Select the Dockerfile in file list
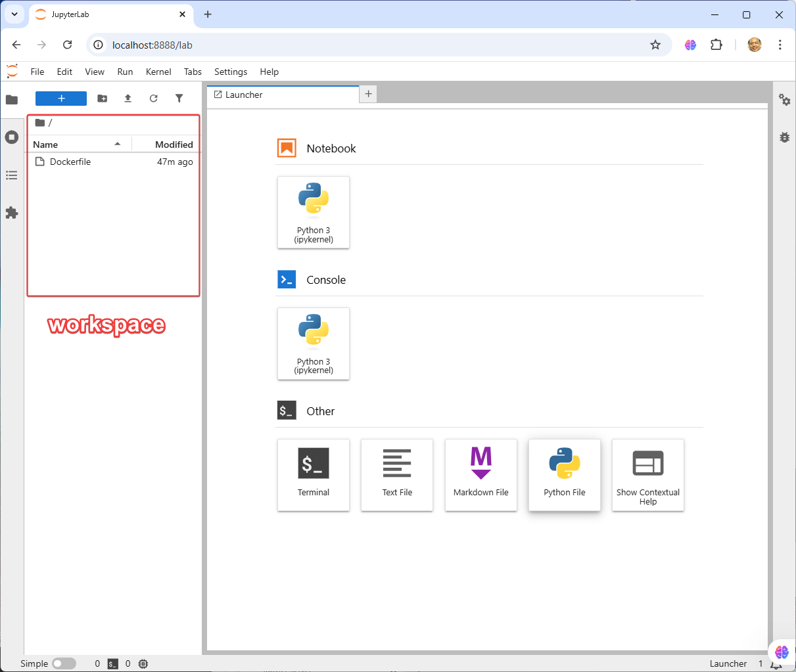 tap(70, 162)
